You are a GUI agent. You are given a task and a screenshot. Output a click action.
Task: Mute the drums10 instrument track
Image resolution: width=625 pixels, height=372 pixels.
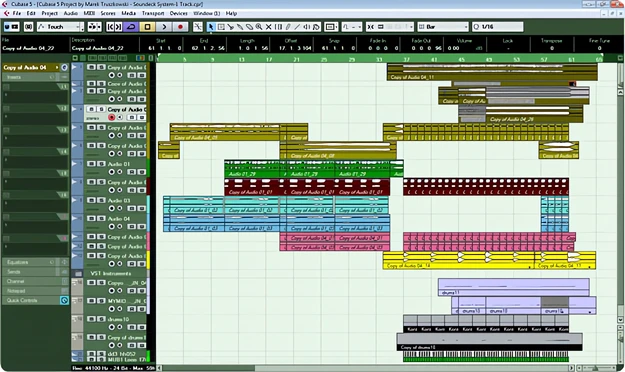[91, 319]
